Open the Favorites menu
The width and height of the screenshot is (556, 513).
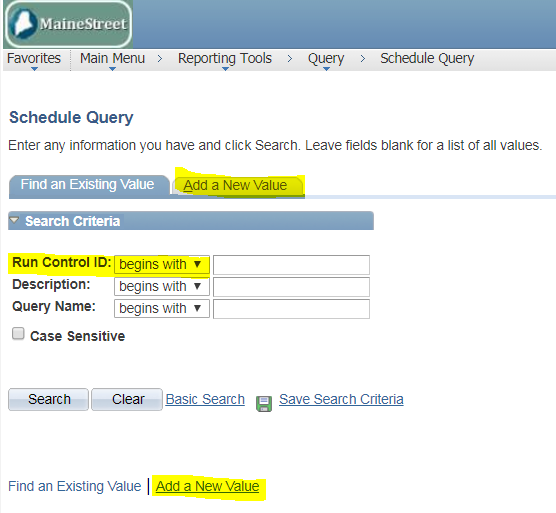point(34,58)
